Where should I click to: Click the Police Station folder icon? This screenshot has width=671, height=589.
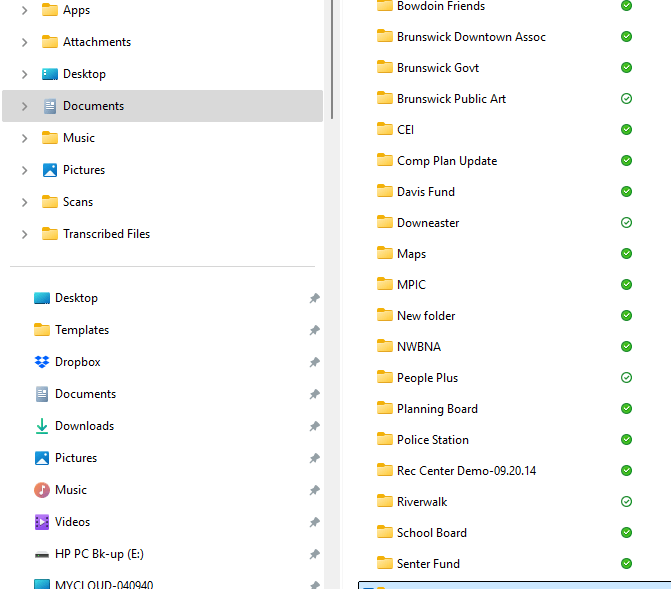384,439
